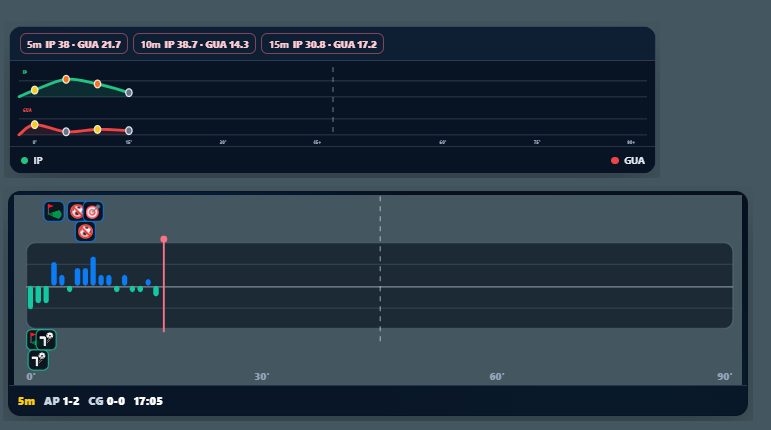Click the lowest goalpost shot icon above 0'
Viewport: 771px width, 430px height.
[x=38, y=360]
